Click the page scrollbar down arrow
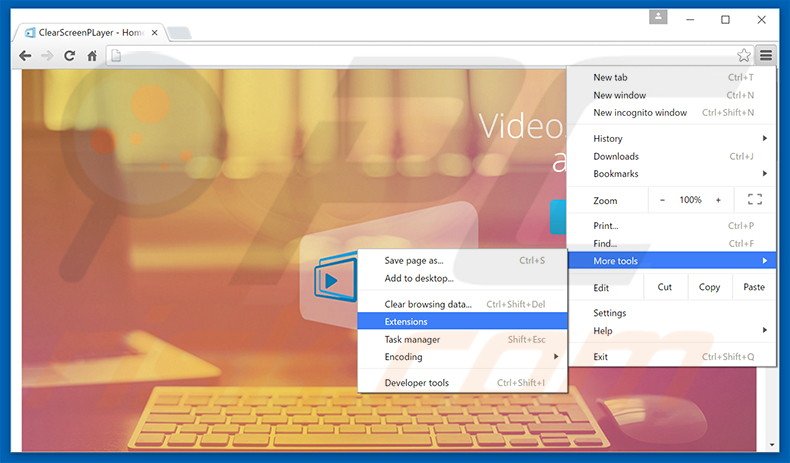 pos(771,445)
